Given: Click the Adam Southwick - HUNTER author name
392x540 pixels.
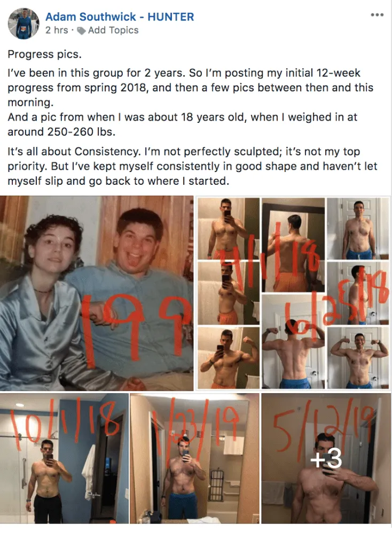Looking at the screenshot, I should 120,17.
